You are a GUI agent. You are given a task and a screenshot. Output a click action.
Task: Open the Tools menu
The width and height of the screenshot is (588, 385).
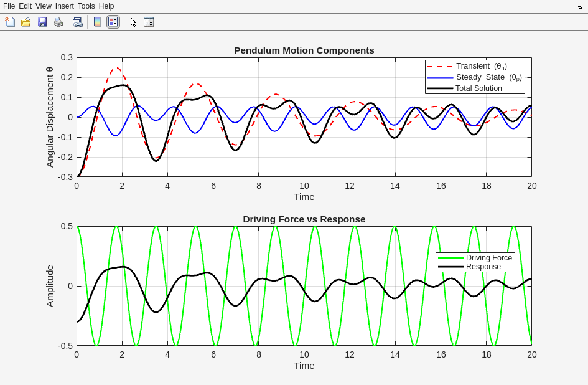tap(86, 6)
